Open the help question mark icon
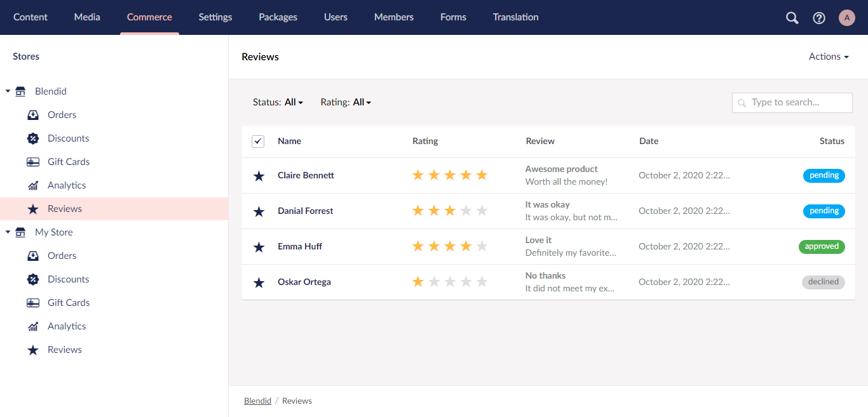 [x=818, y=17]
